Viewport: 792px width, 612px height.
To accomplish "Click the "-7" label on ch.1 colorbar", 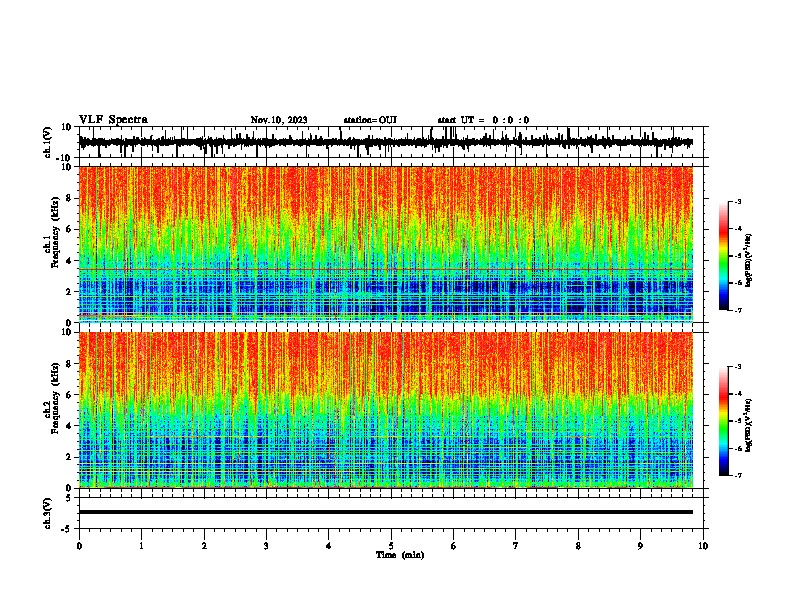I will point(738,310).
